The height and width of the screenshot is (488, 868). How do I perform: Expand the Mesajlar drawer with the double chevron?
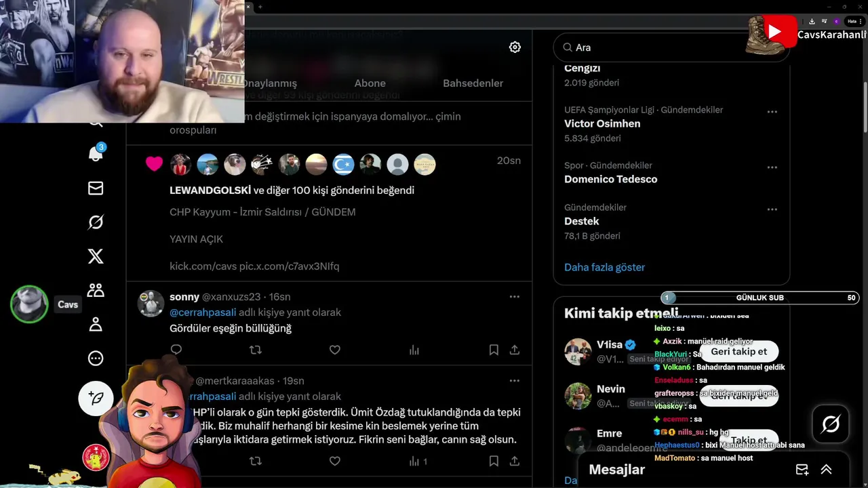point(826,470)
